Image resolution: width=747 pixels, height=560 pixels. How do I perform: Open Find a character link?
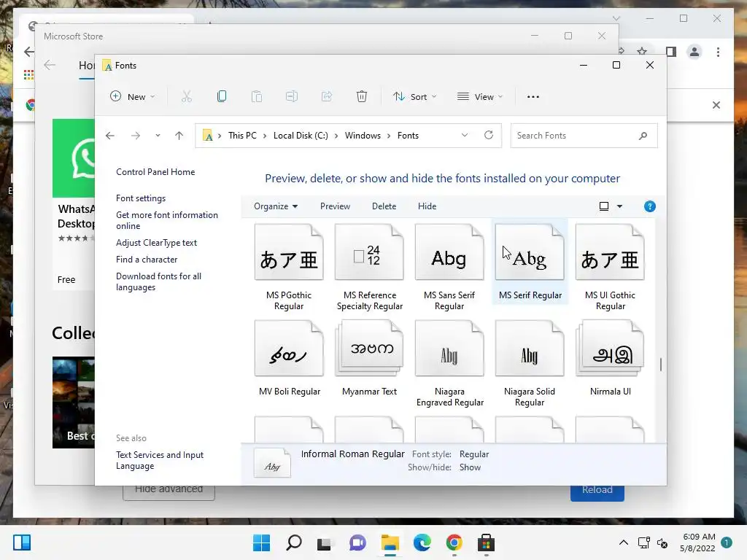pyautogui.click(x=146, y=260)
